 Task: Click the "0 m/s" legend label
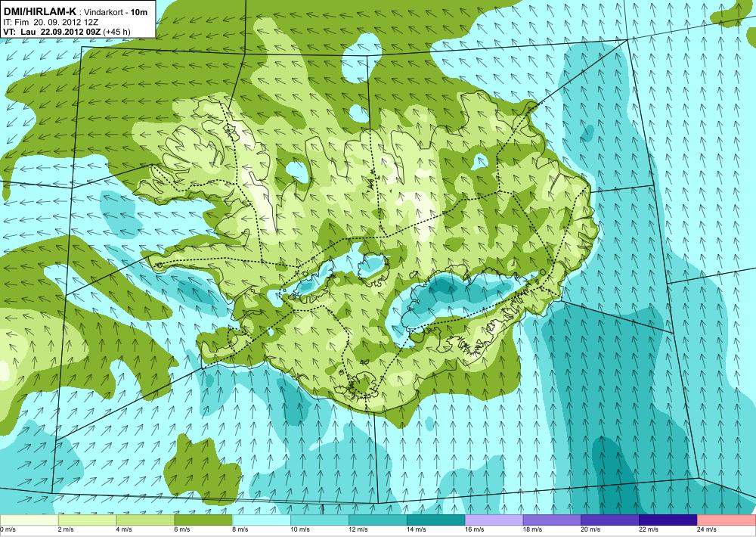pyautogui.click(x=8, y=529)
